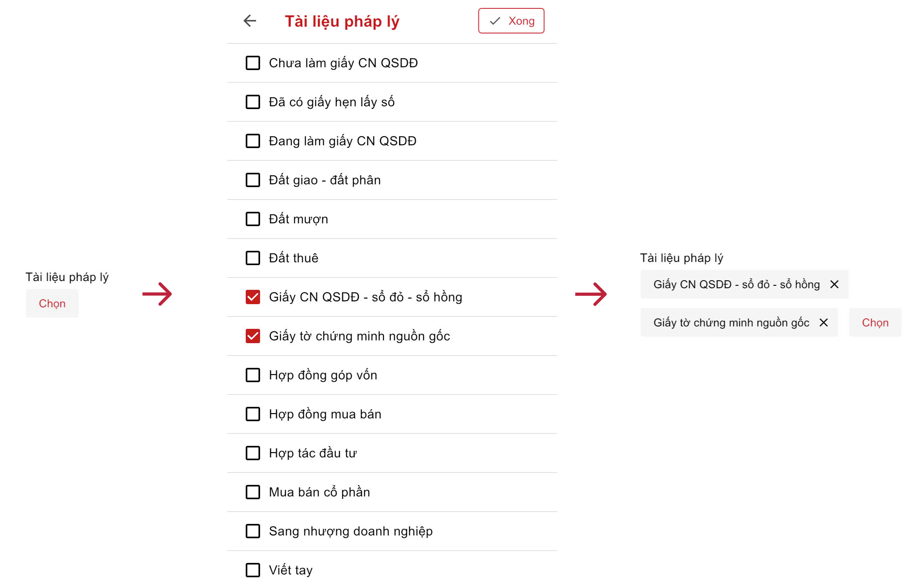Click Chọn button beside the selected chips

(875, 322)
